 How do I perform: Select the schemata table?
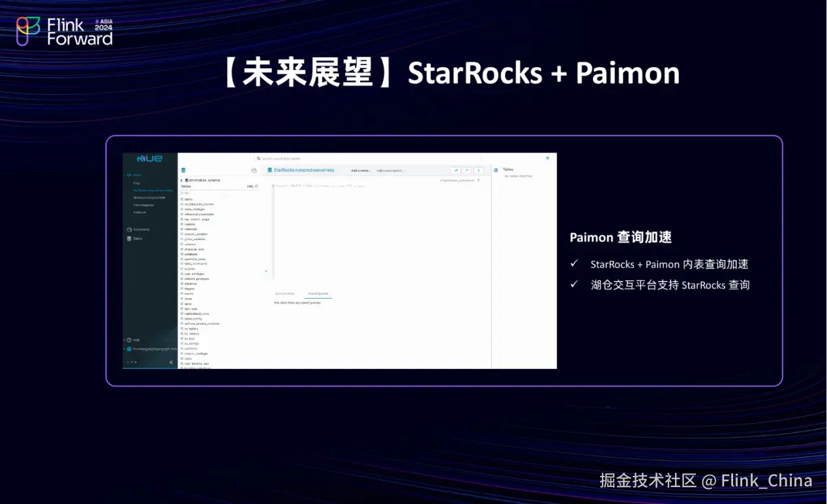pyautogui.click(x=190, y=229)
